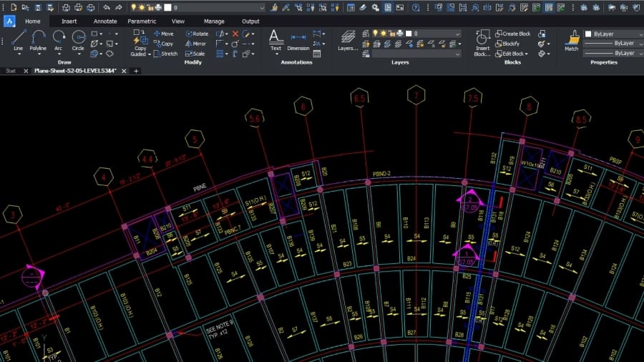Viewport: 644px width, 362px height.
Task: Switch to the Start document tab
Action: coord(11,71)
